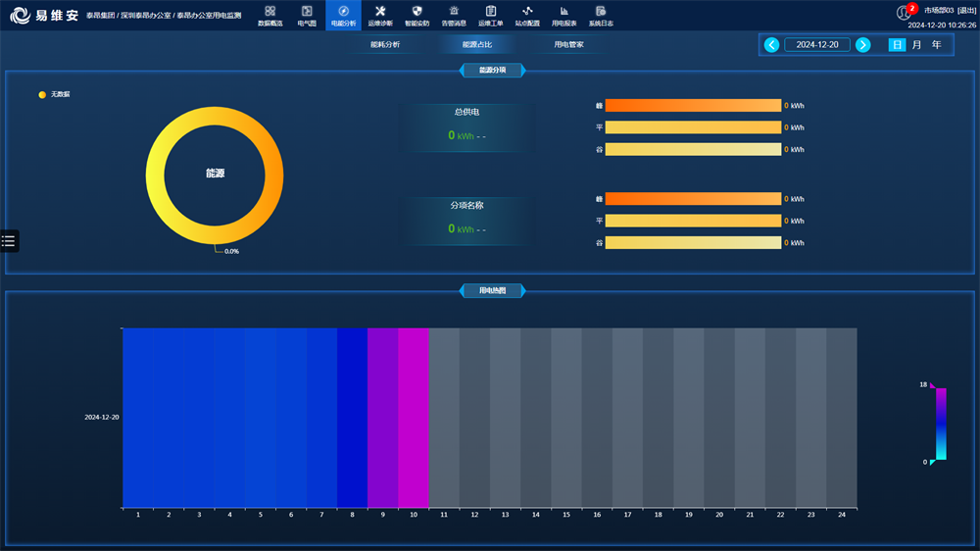Click the 分项名称 valley (谷) bar
This screenshot has height=551, width=980.
[x=693, y=243]
